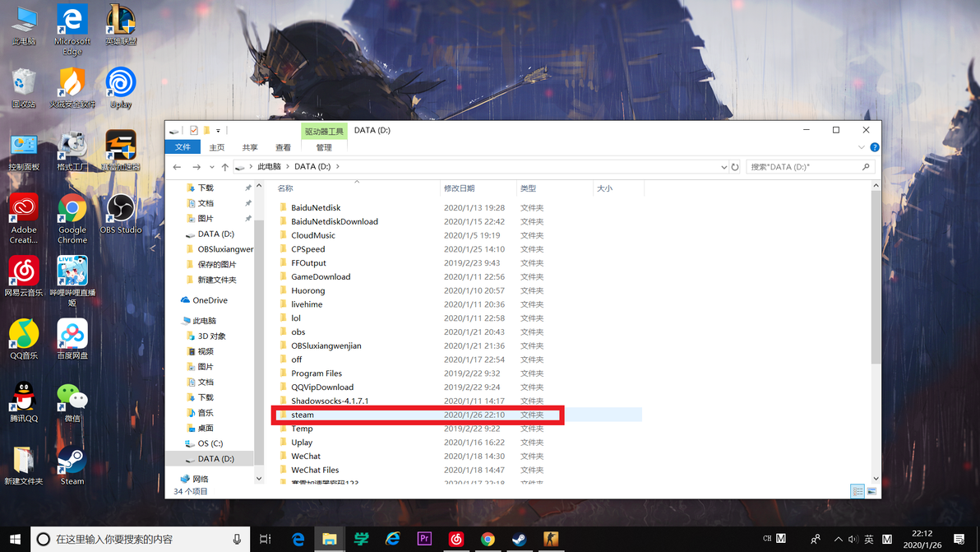
Task: Select the 腾讯QQ desktop icon
Action: point(24,402)
